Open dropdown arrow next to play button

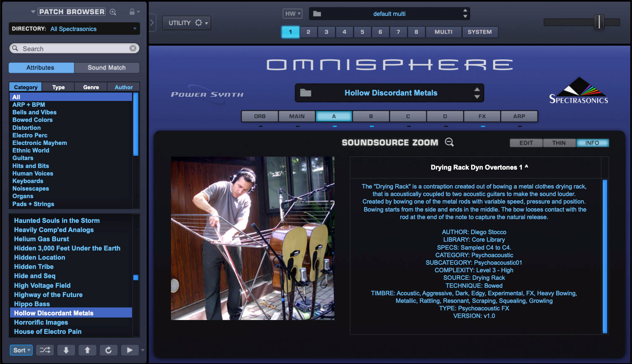[x=143, y=350]
